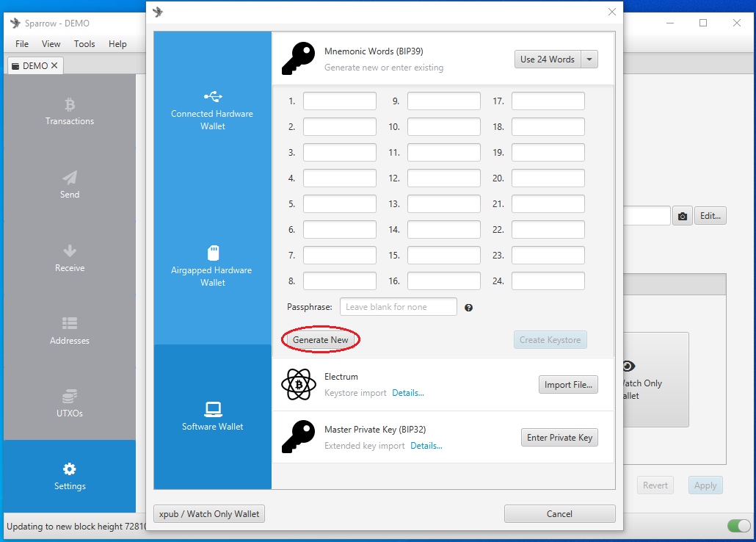This screenshot has width=756, height=542.
Task: Click the Watch Only eye icon
Action: point(629,366)
